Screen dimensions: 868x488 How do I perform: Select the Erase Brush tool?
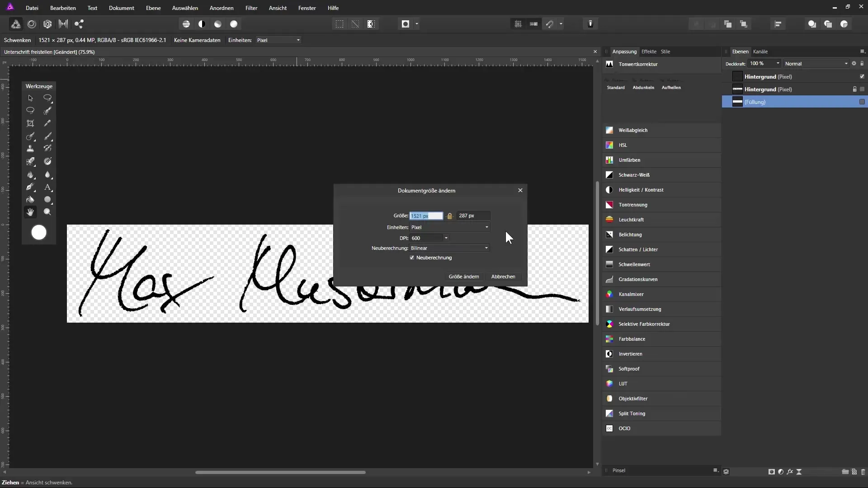(x=30, y=161)
